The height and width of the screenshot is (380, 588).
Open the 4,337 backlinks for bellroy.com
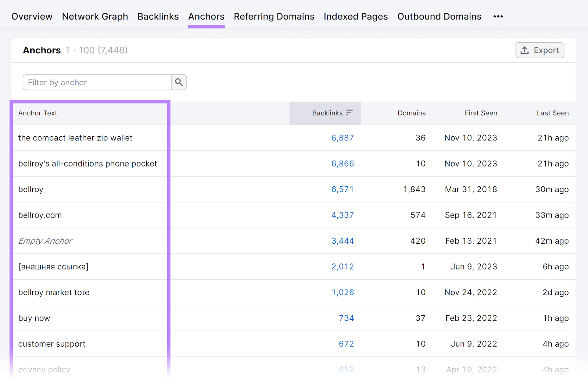point(343,215)
